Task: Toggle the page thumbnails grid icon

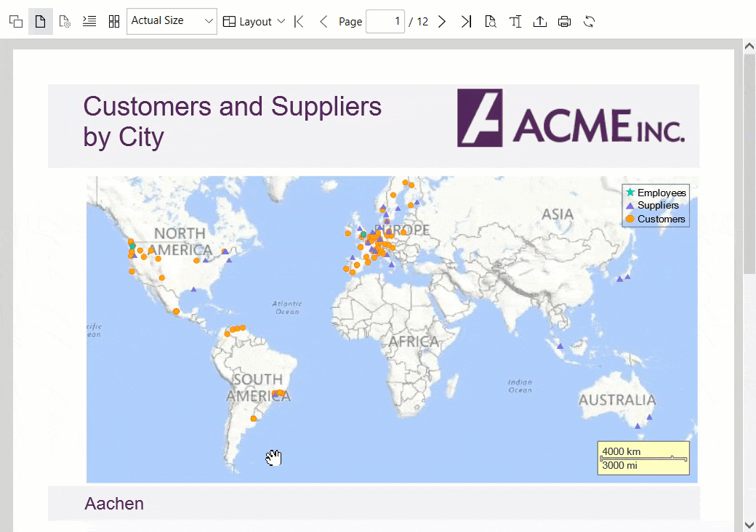Action: coord(114,22)
